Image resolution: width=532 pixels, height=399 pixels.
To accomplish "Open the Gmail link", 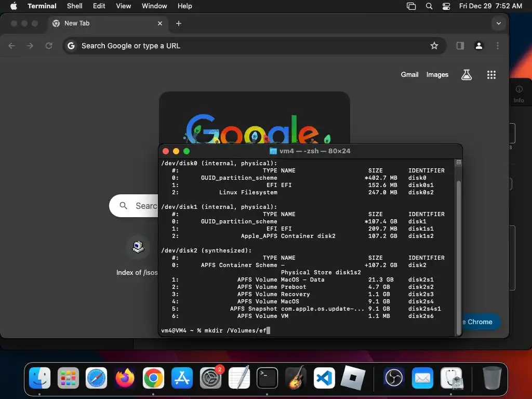I will [x=409, y=75].
